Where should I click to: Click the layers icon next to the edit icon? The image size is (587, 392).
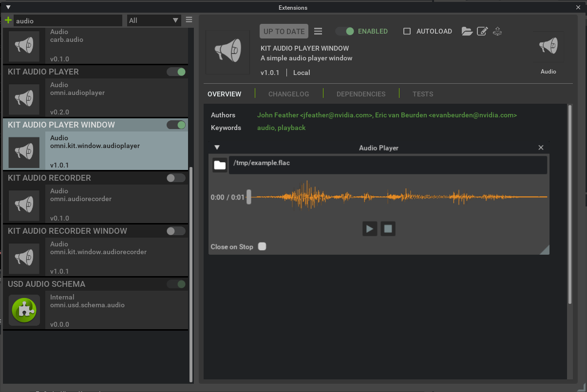pos(497,31)
